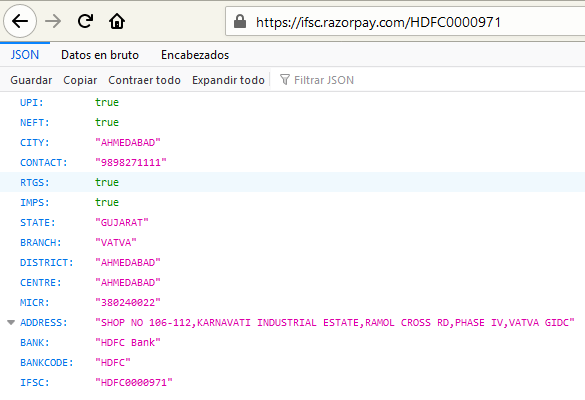
Task: Click the Copiar button
Action: pos(80,80)
